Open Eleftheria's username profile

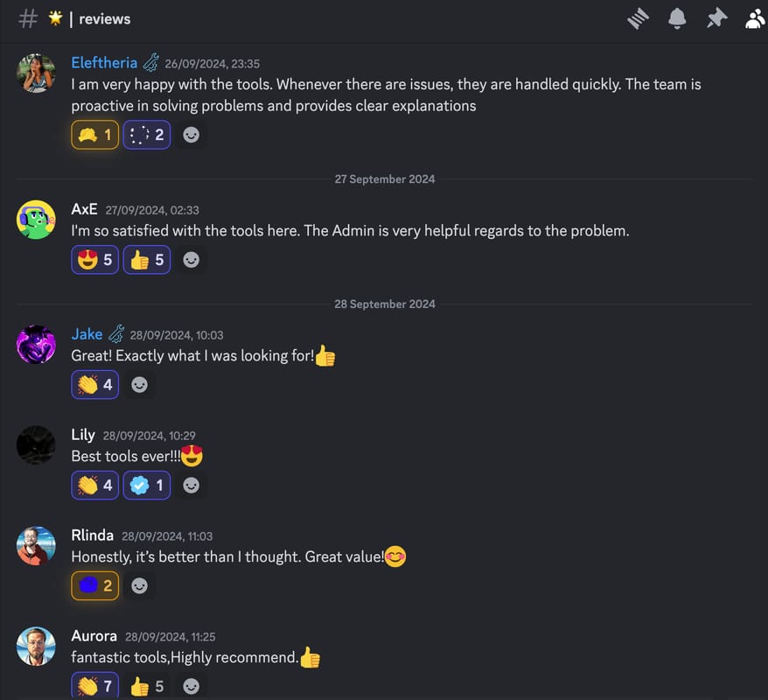tap(104, 63)
